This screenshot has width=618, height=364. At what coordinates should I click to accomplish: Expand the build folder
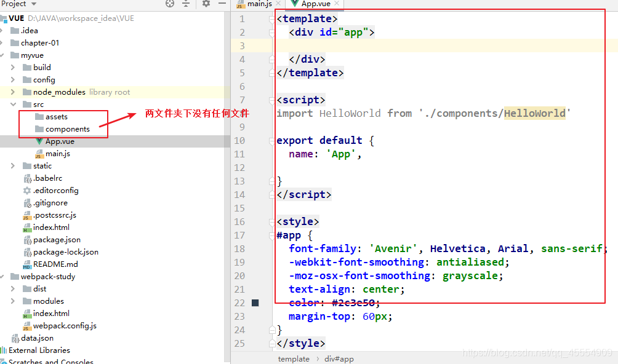click(x=12, y=67)
